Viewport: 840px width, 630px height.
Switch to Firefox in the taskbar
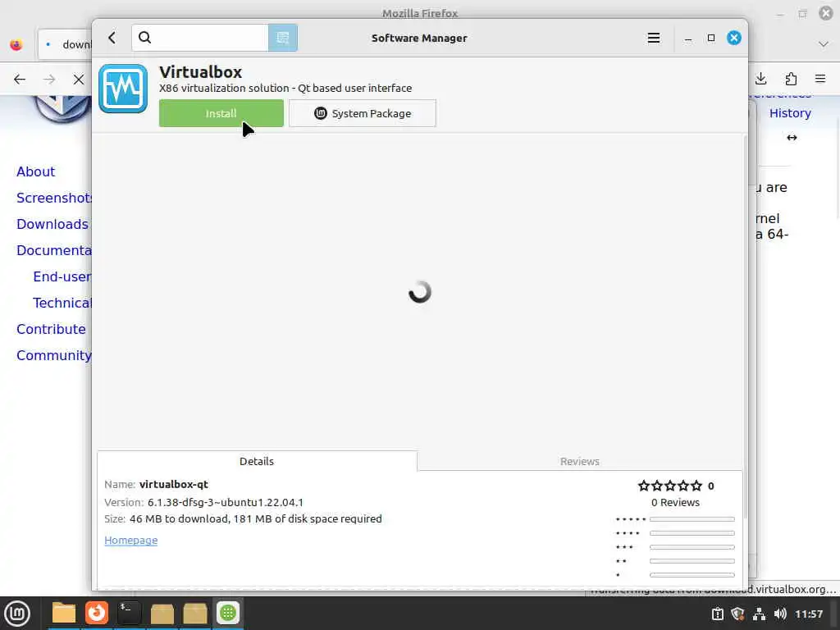tap(97, 613)
